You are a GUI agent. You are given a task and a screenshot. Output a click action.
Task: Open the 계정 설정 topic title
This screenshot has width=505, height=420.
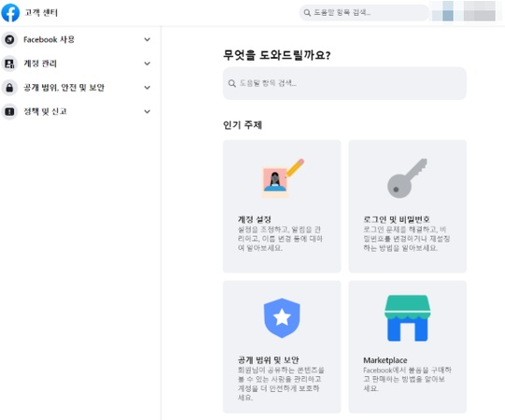click(255, 219)
